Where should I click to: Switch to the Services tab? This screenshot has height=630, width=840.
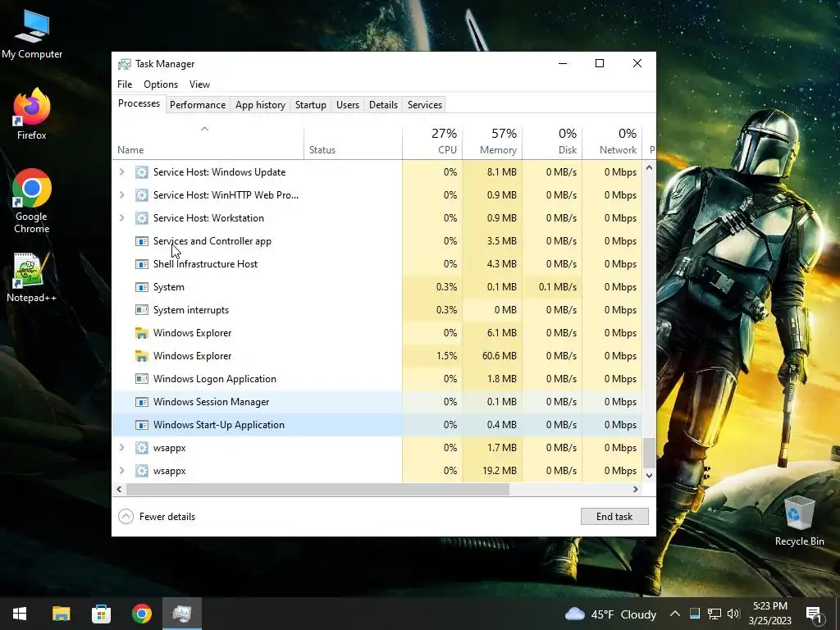[x=425, y=105]
